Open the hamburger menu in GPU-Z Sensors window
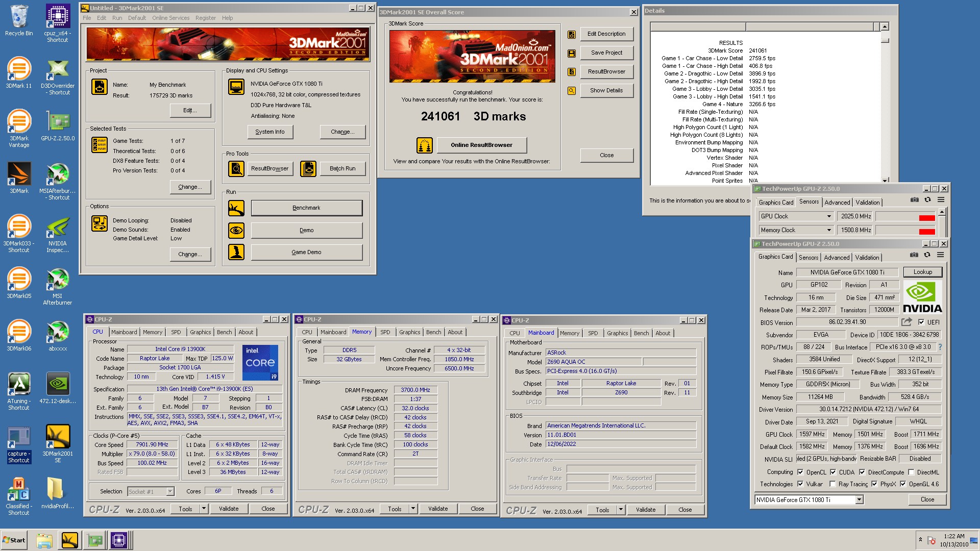The height and width of the screenshot is (551, 980). click(x=941, y=199)
